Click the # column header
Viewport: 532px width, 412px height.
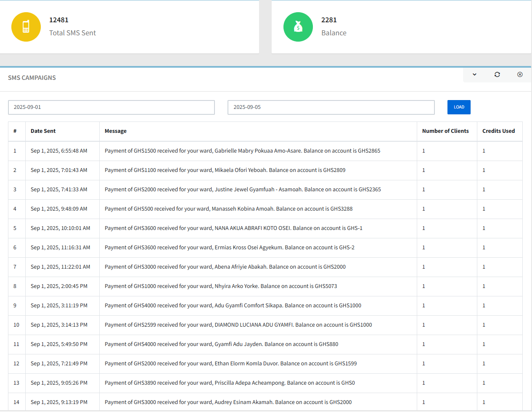[15, 131]
